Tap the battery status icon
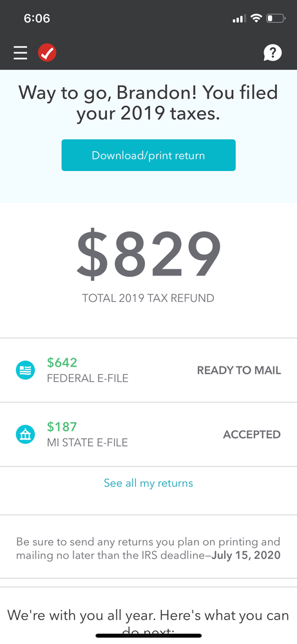The image size is (297, 644). click(276, 18)
